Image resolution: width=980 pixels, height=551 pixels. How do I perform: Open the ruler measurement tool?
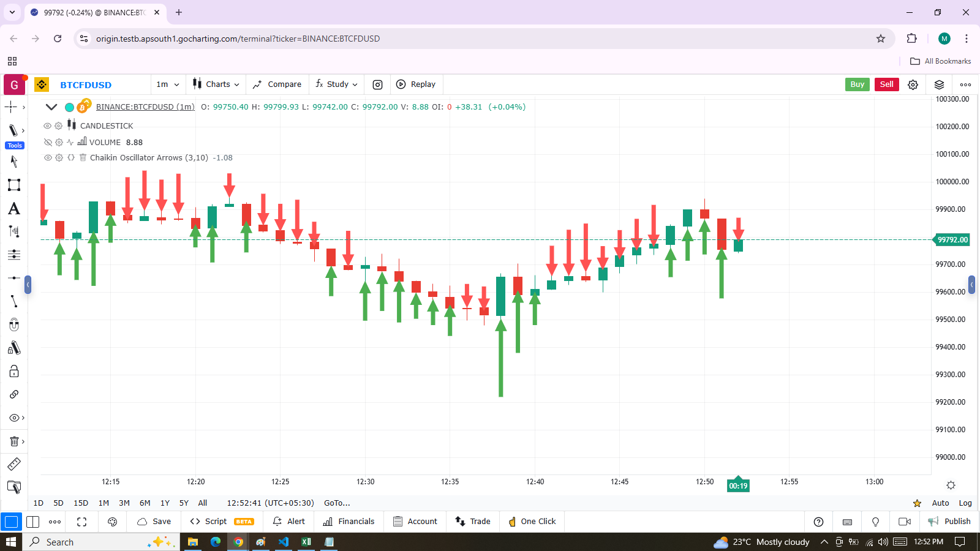tap(13, 464)
